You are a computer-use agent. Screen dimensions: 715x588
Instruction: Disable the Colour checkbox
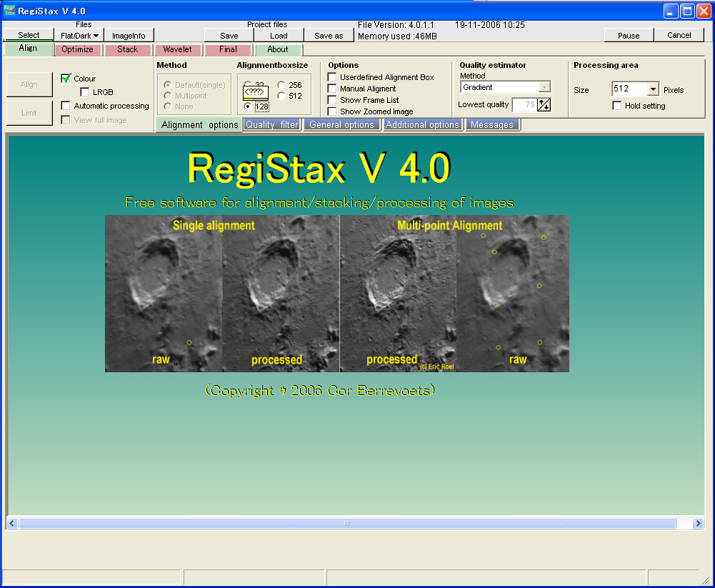(x=66, y=79)
